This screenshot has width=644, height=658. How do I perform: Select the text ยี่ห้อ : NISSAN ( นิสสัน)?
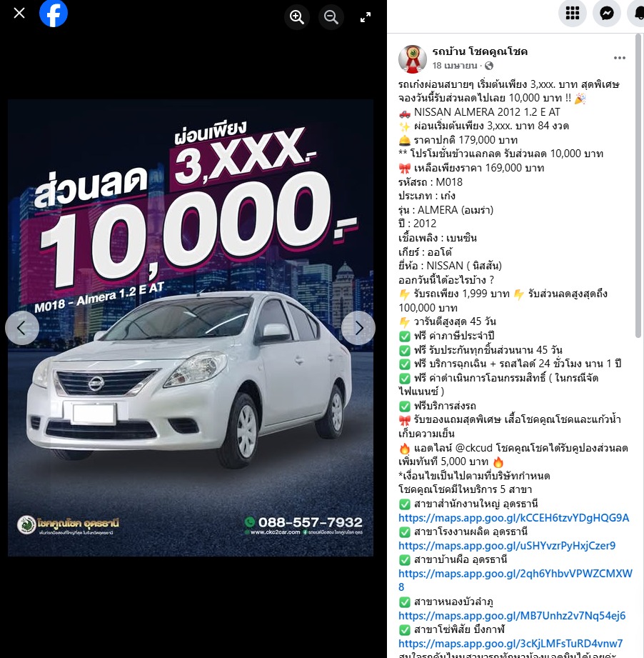(450, 266)
